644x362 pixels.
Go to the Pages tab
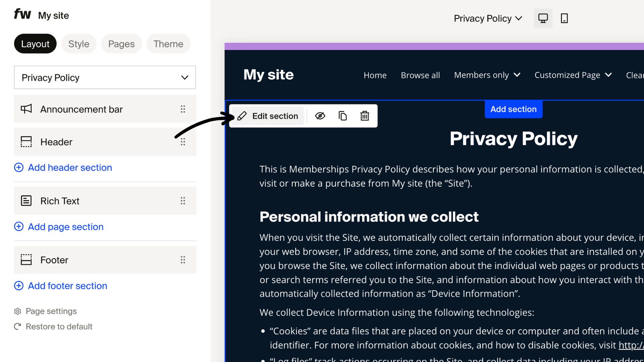(121, 44)
